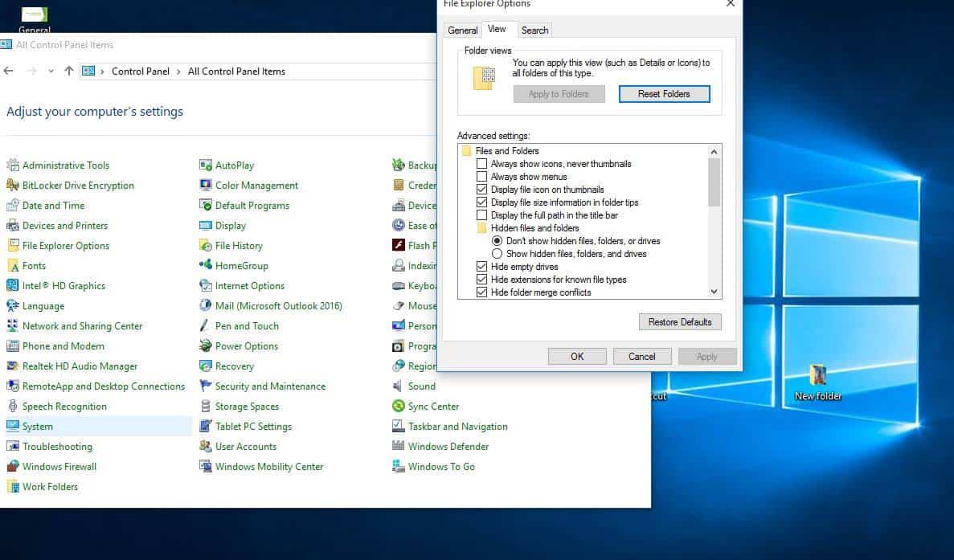Toggle Always show menus checkbox

point(482,176)
